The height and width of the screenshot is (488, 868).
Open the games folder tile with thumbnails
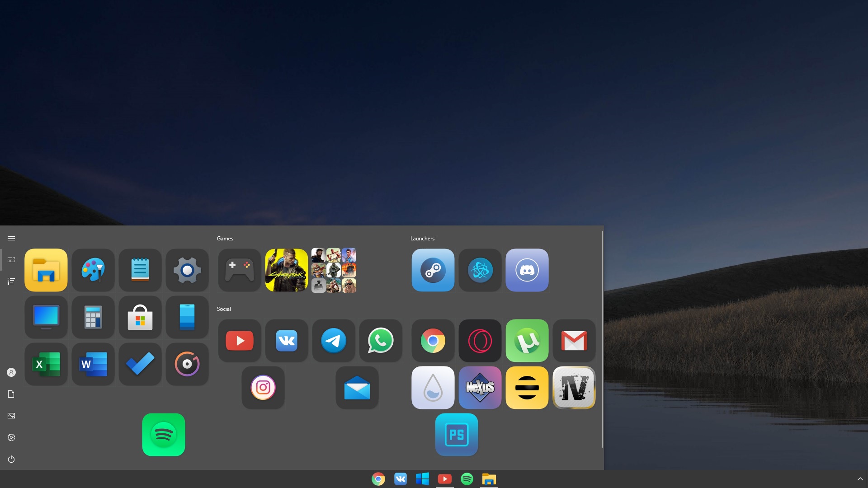click(334, 270)
